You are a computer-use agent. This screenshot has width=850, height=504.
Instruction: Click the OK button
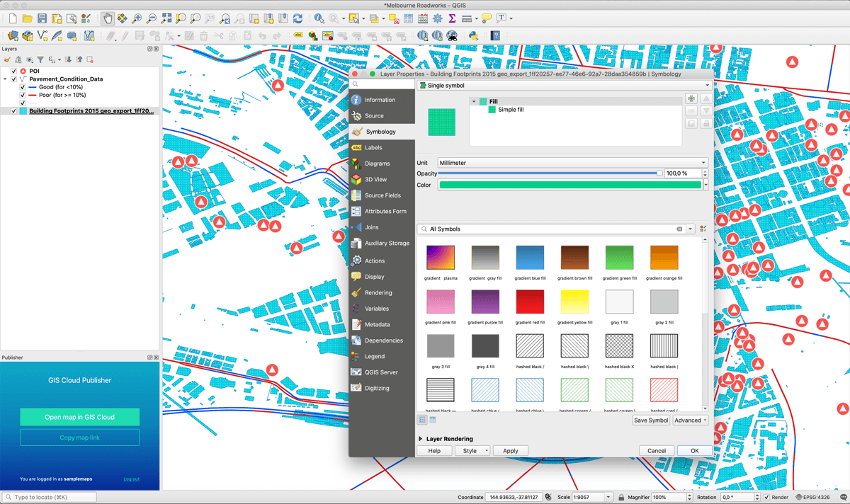pyautogui.click(x=694, y=451)
